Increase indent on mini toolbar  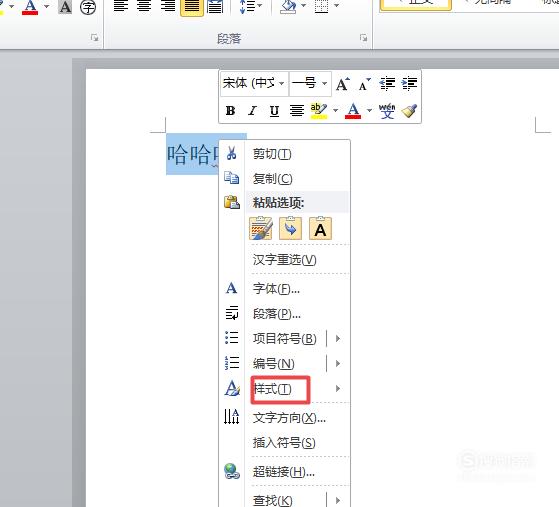click(409, 84)
